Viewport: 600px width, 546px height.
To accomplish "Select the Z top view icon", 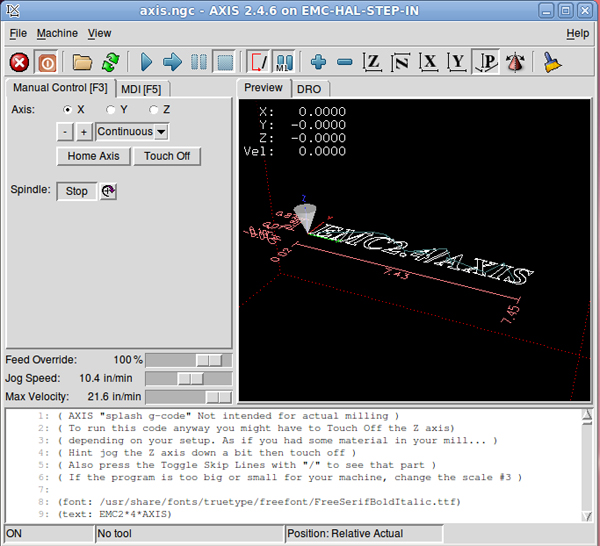I will pyautogui.click(x=373, y=62).
